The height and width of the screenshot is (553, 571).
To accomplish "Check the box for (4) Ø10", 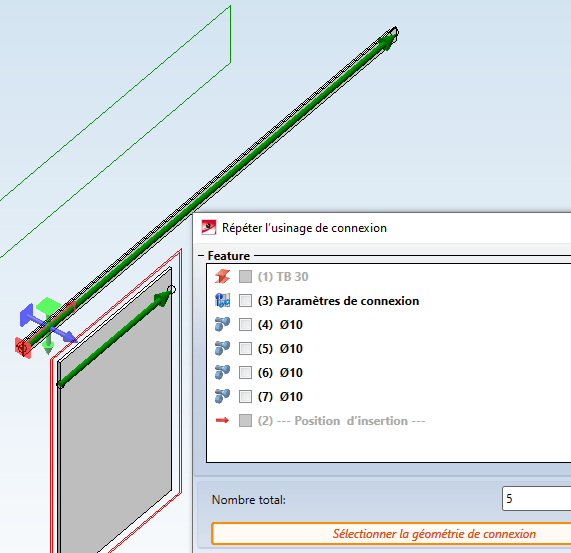I will (x=245, y=324).
